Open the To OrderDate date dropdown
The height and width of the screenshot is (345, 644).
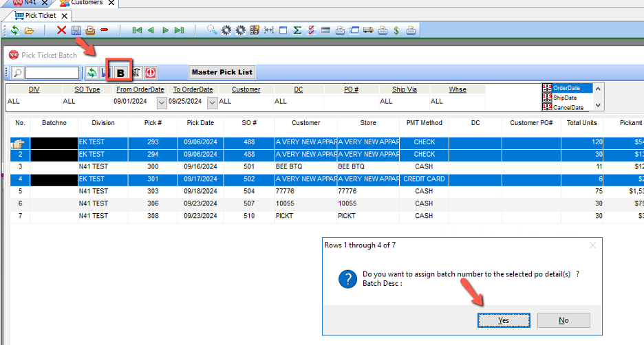pos(212,102)
